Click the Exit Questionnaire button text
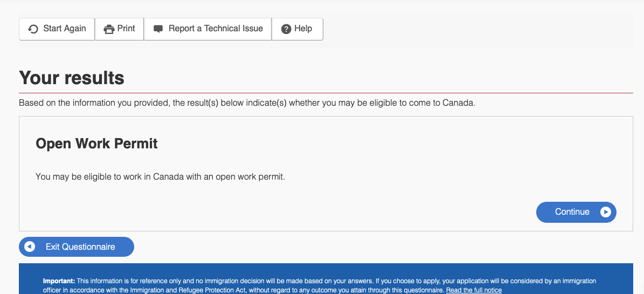Image resolution: width=644 pixels, height=294 pixels. 80,247
